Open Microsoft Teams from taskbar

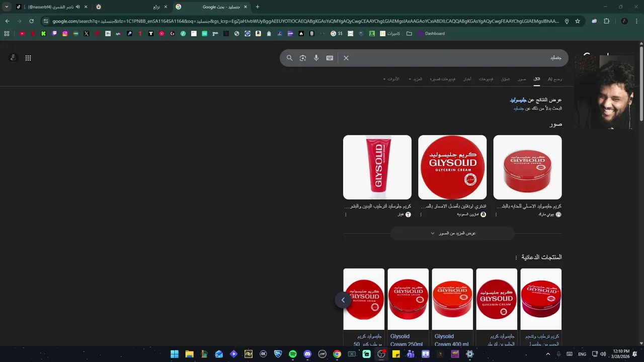coord(411,354)
